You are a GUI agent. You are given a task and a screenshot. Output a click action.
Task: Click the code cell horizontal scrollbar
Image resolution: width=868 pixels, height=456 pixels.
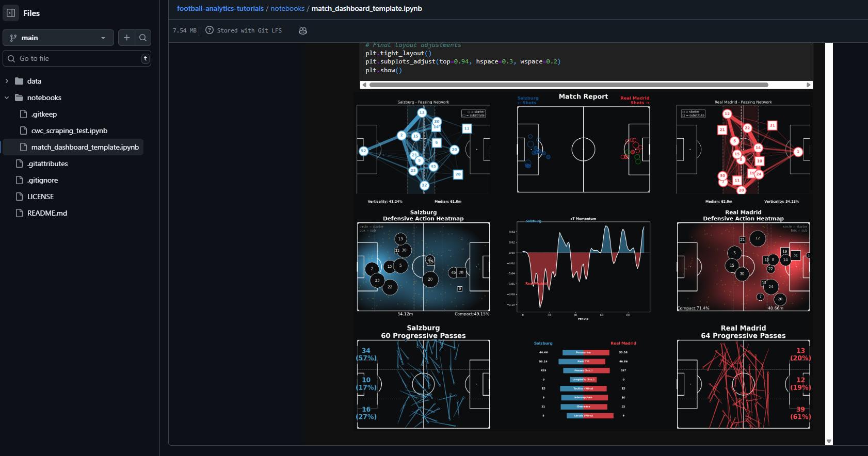click(x=569, y=85)
